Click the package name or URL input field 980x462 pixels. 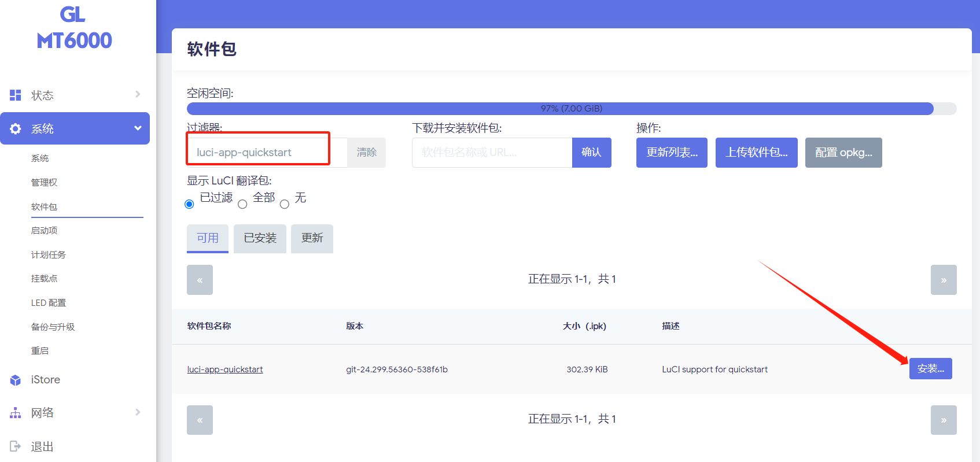pyautogui.click(x=492, y=153)
